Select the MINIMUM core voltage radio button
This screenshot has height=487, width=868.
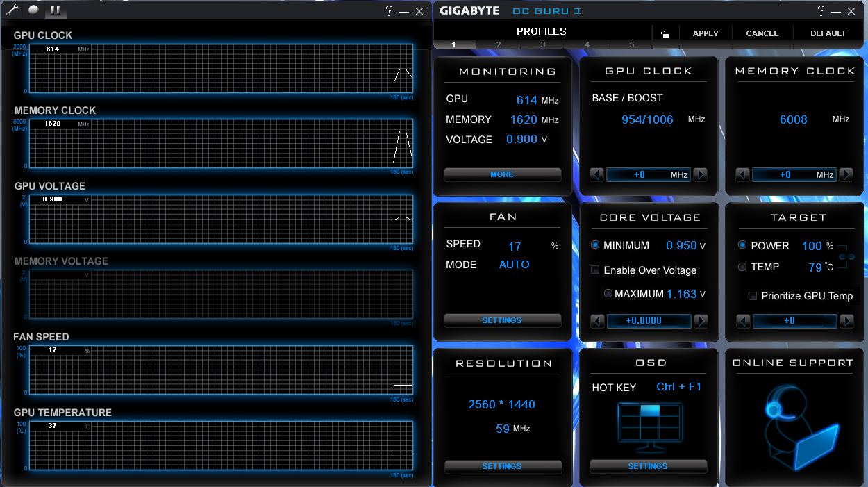click(596, 245)
